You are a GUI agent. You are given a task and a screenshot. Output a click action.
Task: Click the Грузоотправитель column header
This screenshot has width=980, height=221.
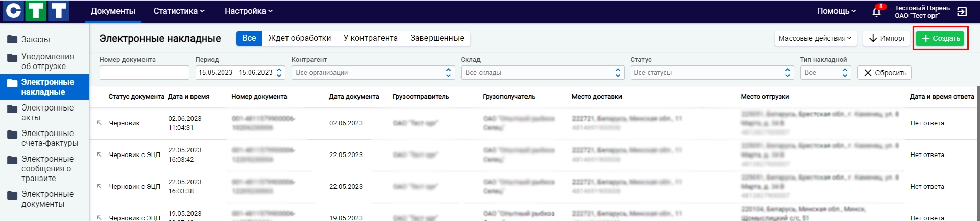click(x=421, y=96)
